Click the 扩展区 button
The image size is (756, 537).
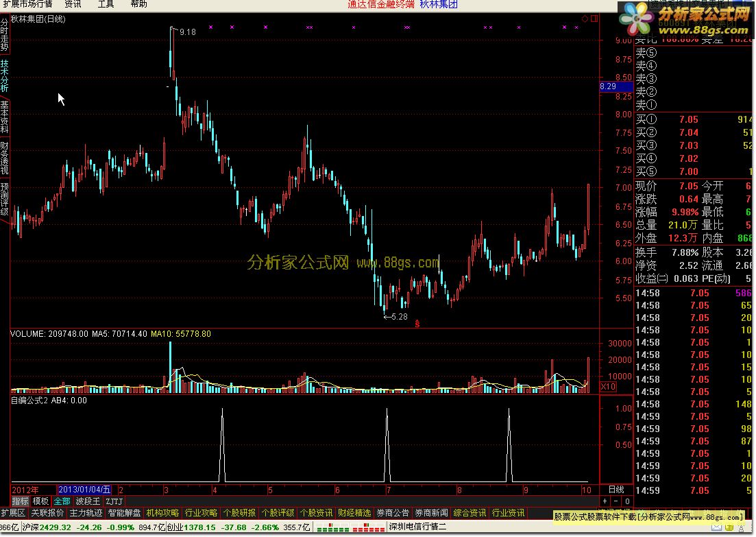click(13, 513)
